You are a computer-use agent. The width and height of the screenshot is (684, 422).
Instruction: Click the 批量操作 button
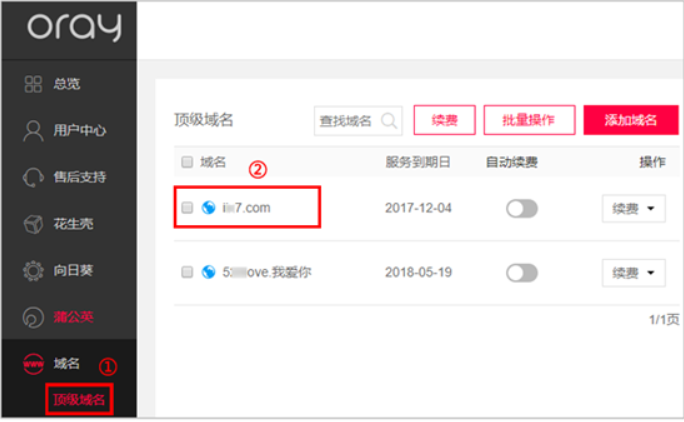click(x=529, y=120)
